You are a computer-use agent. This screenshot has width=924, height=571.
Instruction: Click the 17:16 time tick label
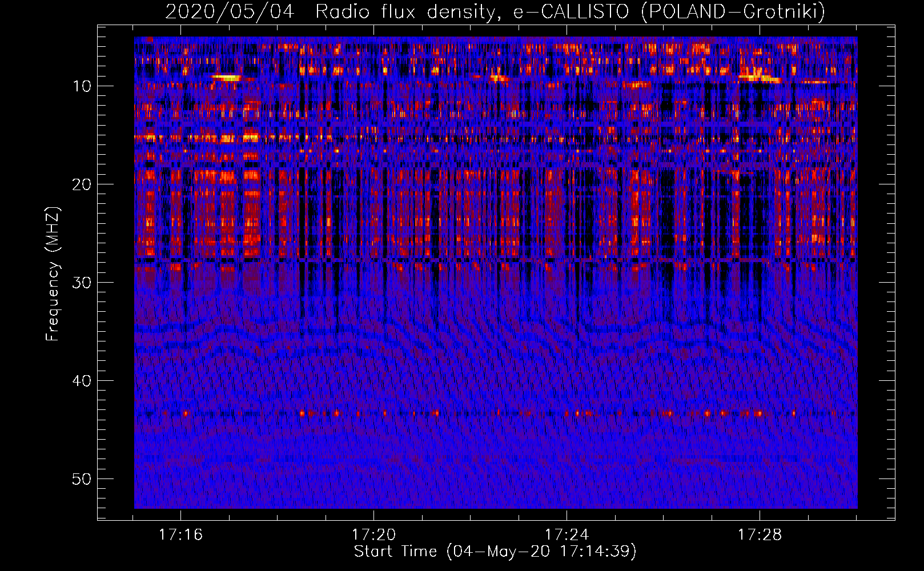[x=181, y=535]
